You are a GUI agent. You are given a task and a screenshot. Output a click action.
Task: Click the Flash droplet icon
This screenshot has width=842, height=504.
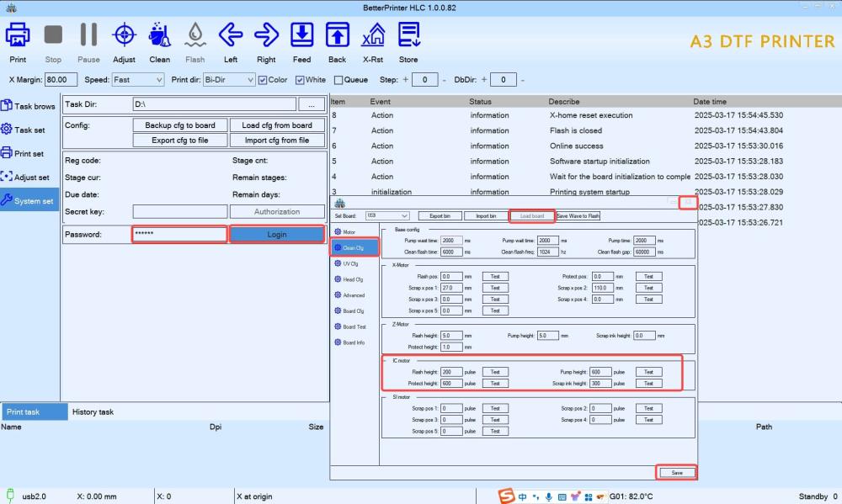pos(195,35)
